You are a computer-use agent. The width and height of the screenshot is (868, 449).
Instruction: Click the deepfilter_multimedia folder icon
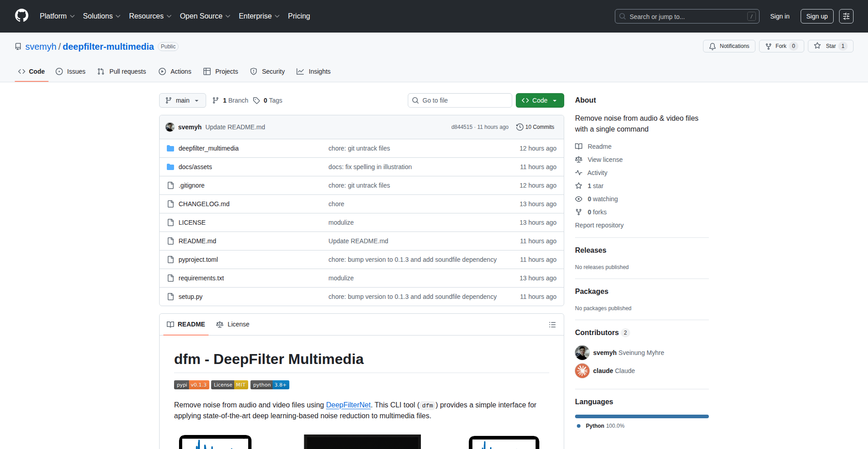[170, 148]
